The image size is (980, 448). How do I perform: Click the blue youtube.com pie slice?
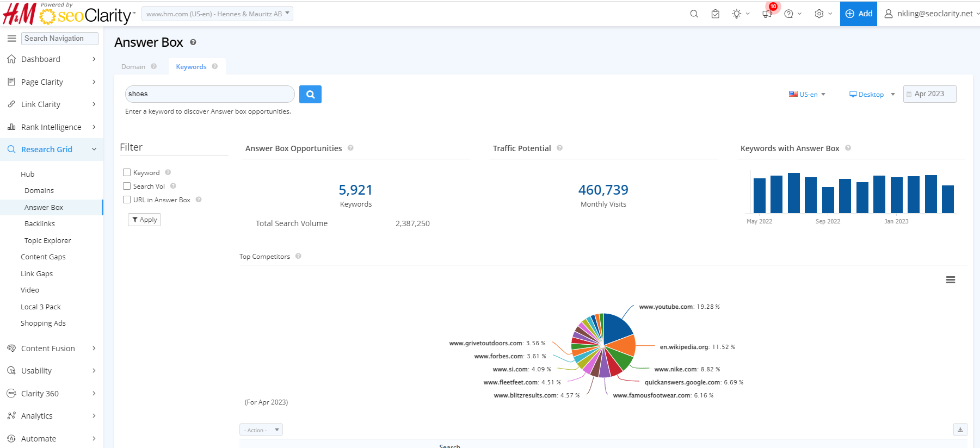click(x=617, y=327)
